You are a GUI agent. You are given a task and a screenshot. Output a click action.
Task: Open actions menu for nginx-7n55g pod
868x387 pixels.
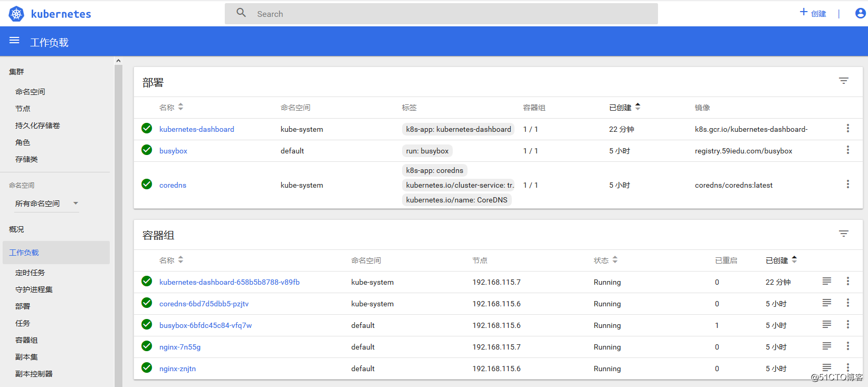pyautogui.click(x=848, y=346)
